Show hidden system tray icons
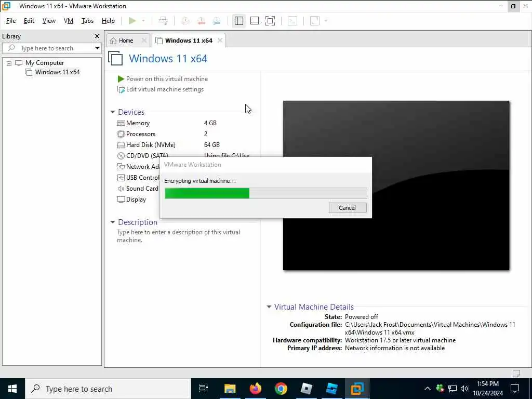This screenshot has height=399, width=532. point(428,389)
